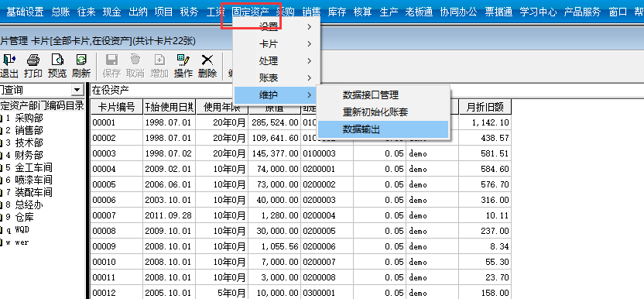
Task: Click start date 2011.09.28 cell
Action: [170, 215]
